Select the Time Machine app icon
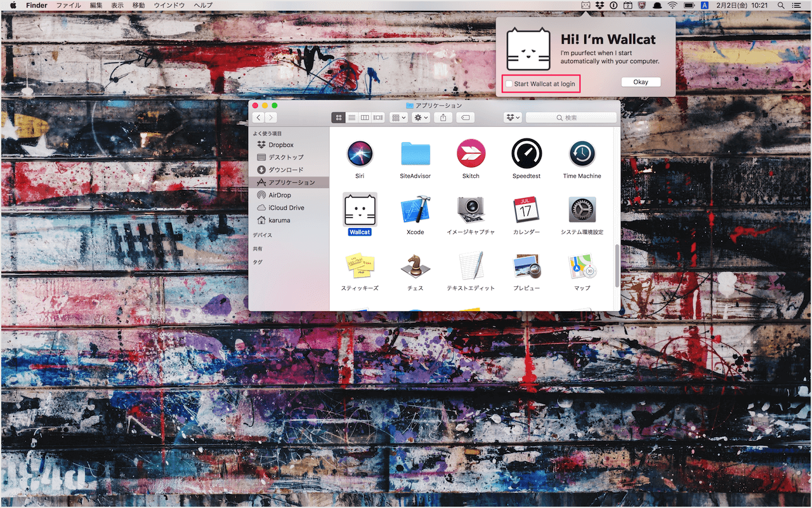Image resolution: width=812 pixels, height=508 pixels. pyautogui.click(x=582, y=154)
